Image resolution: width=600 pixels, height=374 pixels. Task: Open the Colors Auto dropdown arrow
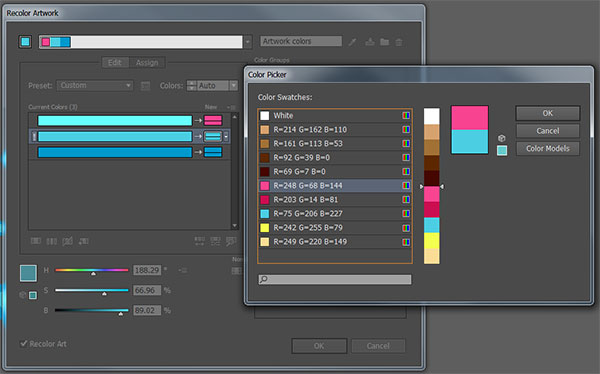pyautogui.click(x=233, y=85)
